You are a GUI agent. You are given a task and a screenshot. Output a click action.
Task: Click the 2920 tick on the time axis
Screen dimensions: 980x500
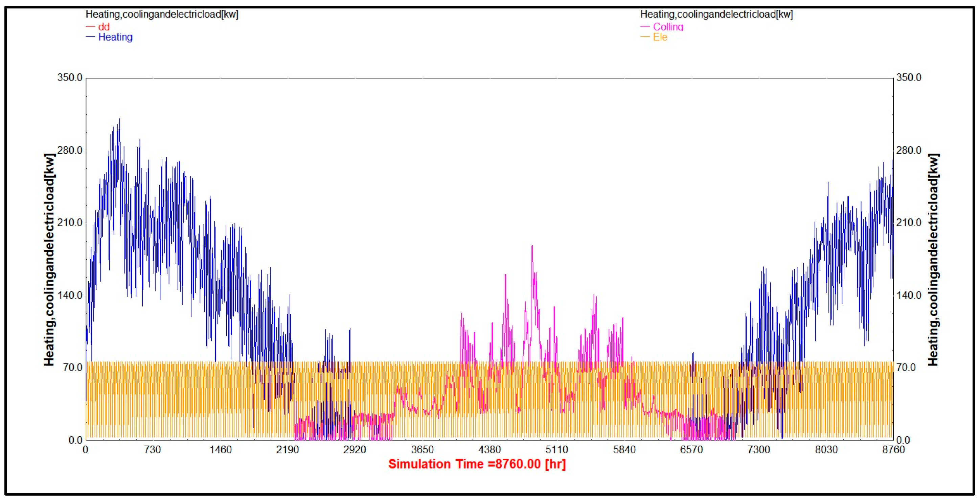(355, 450)
